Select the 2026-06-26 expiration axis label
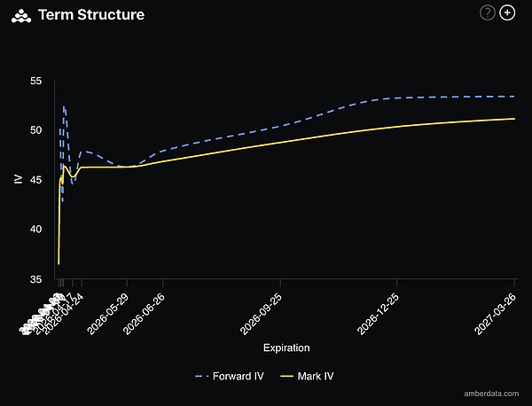This screenshot has width=532, height=406. 145,314
